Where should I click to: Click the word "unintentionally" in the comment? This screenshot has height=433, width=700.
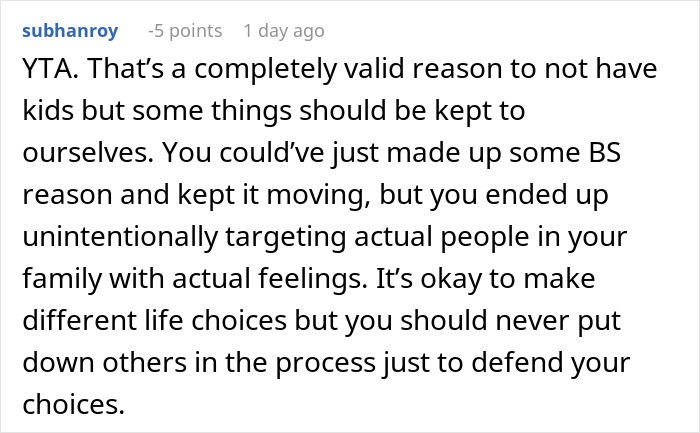pos(126,226)
